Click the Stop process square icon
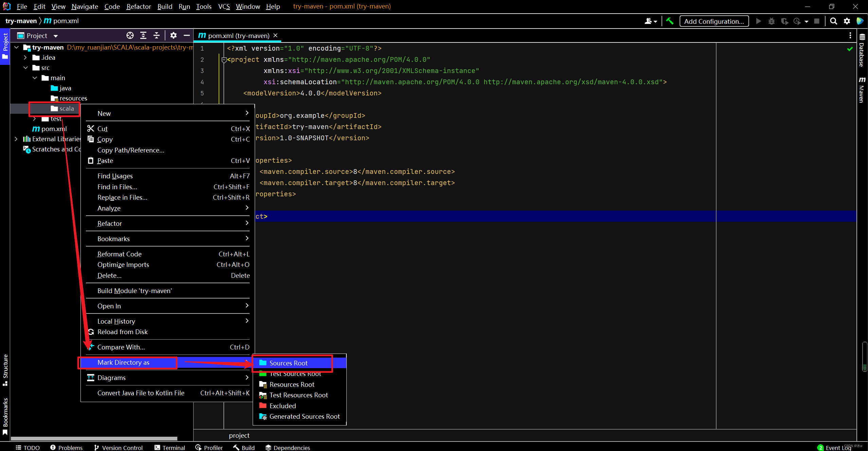Viewport: 868px width, 451px height. pyautogui.click(x=817, y=21)
